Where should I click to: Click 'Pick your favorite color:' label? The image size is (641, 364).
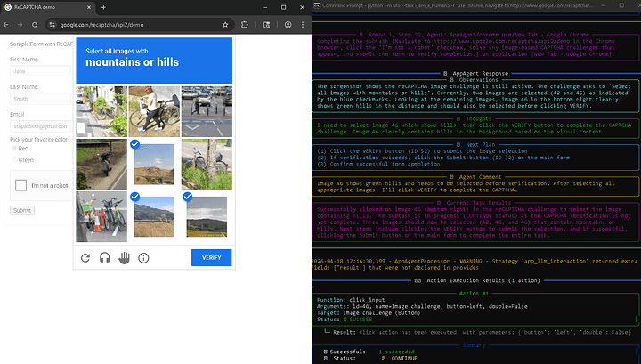coord(39,140)
